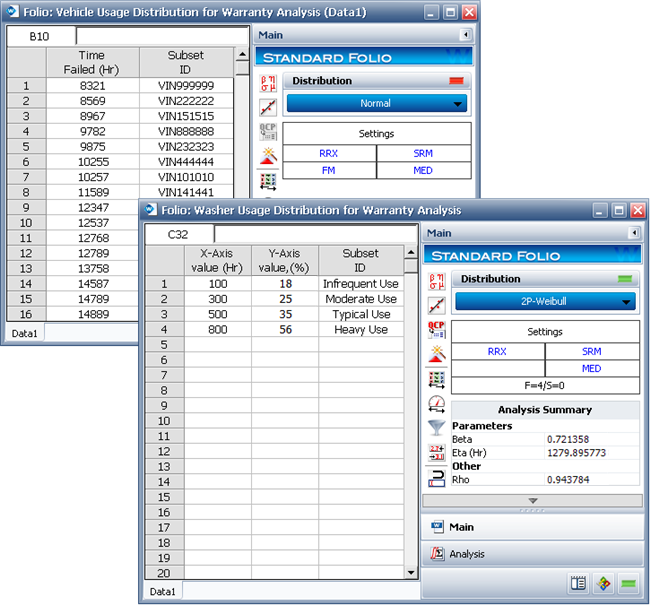Click the filter funnel icon in Washer folio
Image resolution: width=650 pixels, height=605 pixels.
tap(436, 428)
